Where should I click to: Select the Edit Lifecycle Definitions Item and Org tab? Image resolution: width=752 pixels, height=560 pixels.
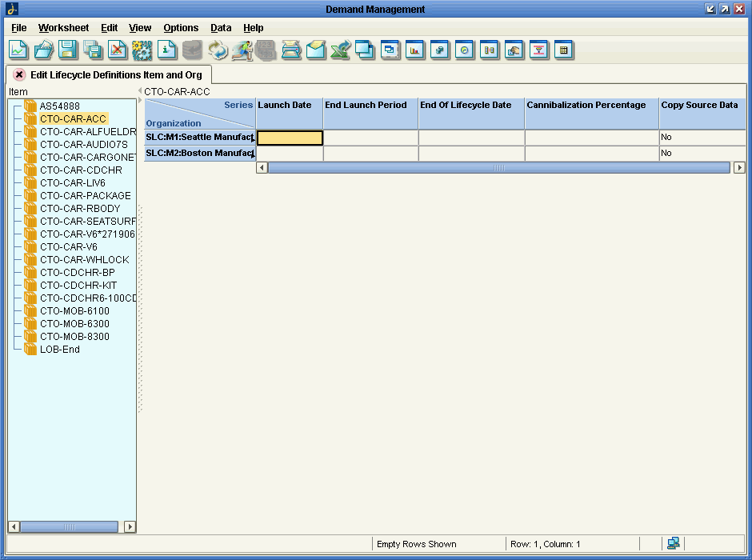[116, 74]
